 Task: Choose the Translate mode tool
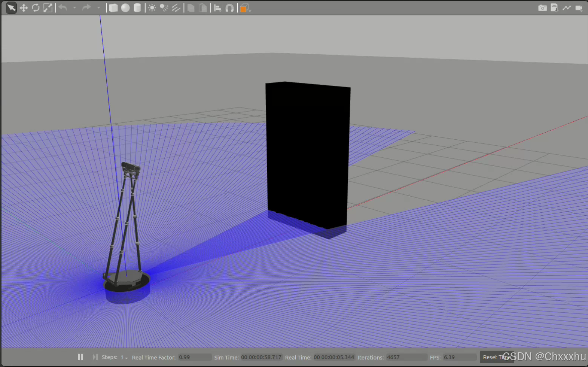click(24, 8)
